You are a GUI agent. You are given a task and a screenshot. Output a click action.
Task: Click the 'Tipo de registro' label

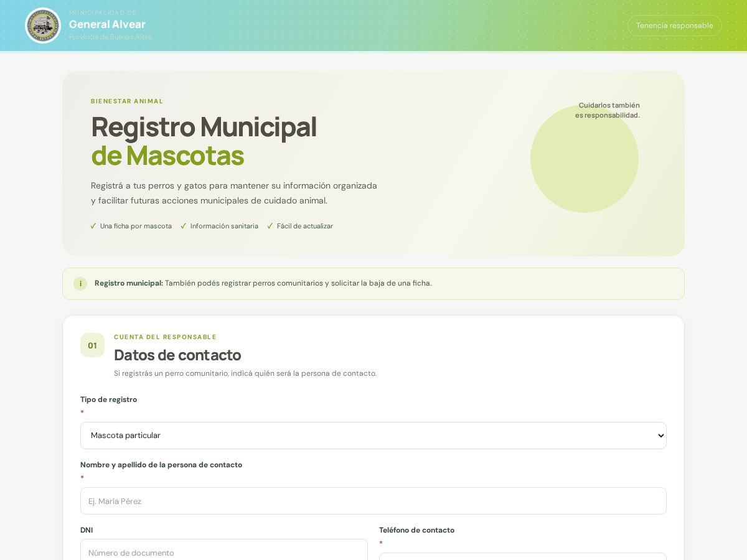point(108,399)
